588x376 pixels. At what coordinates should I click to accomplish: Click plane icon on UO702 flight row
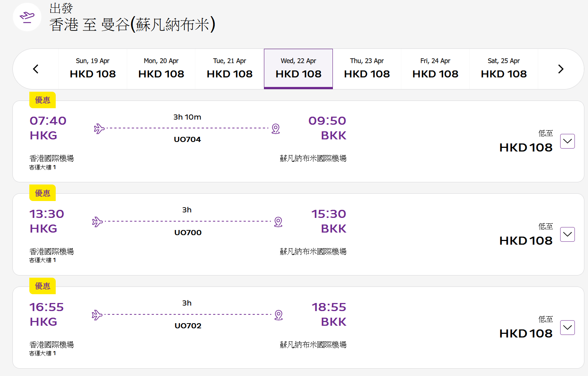(97, 315)
